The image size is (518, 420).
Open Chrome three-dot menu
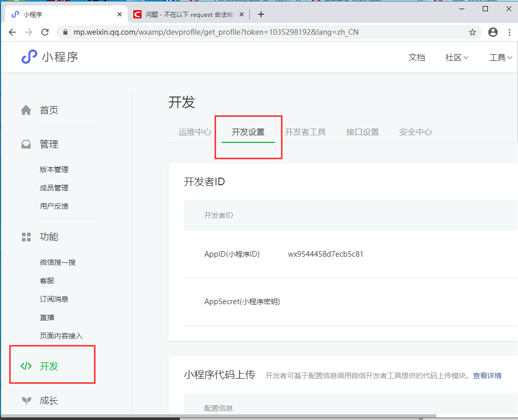(509, 32)
